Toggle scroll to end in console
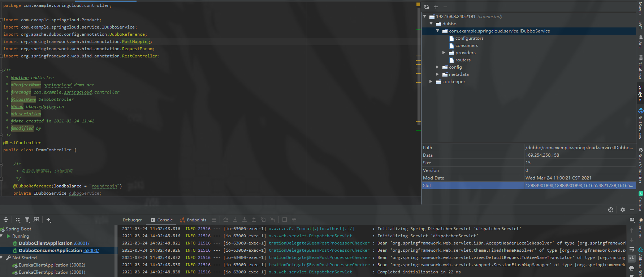The height and width of the screenshot is (277, 644). pos(632,259)
